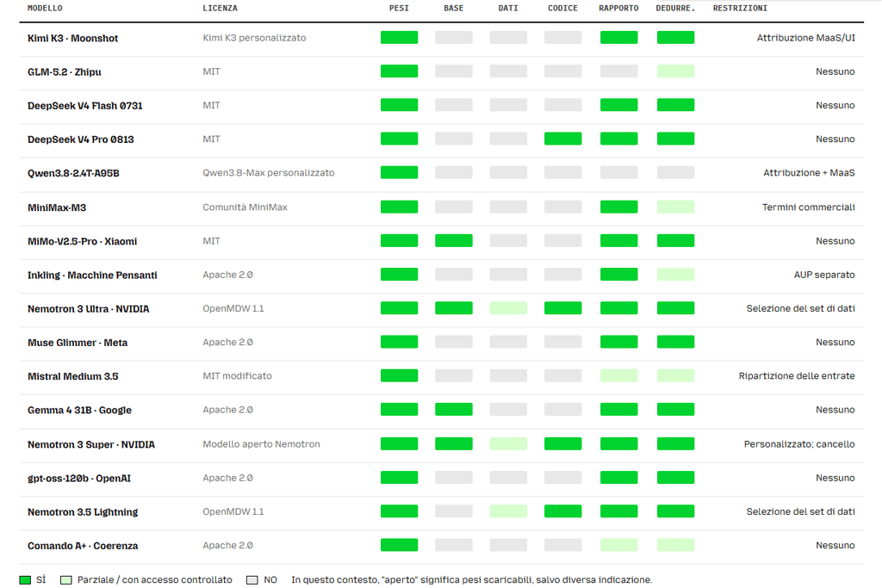Select the Termini commerciali restriction
Screen dimensions: 882x588
(808, 207)
